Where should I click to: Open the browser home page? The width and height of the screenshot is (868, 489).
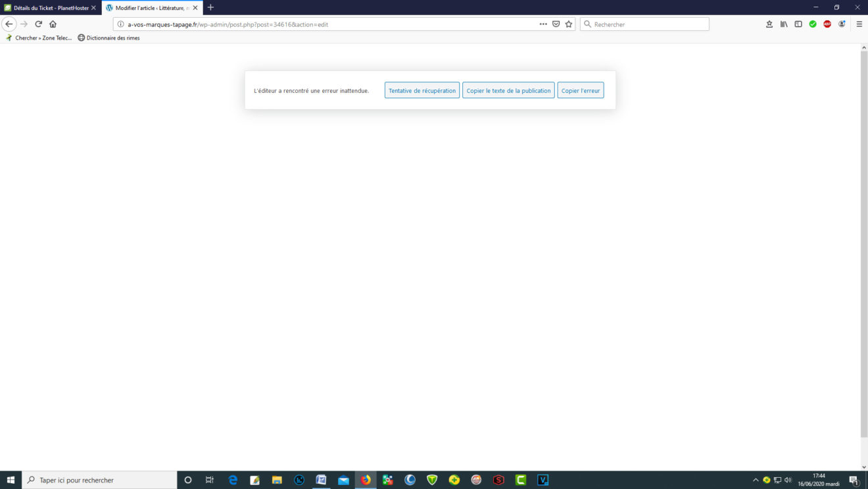pos(53,24)
